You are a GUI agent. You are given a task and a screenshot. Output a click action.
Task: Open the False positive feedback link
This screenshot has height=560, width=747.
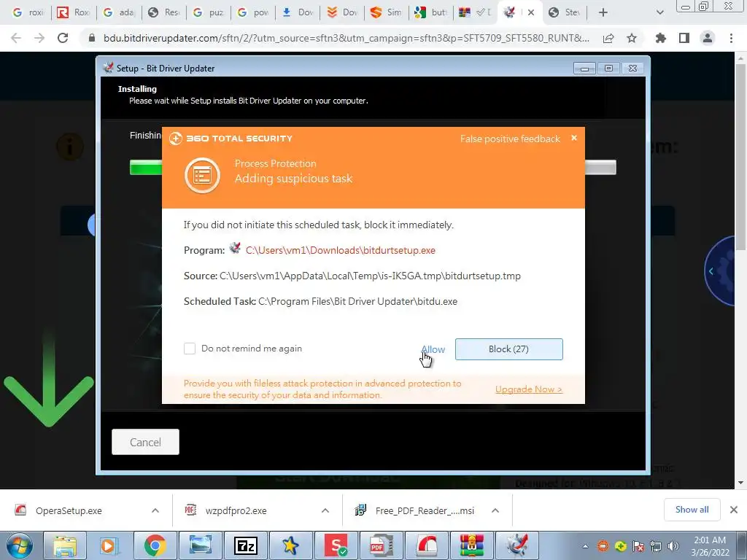click(x=510, y=139)
